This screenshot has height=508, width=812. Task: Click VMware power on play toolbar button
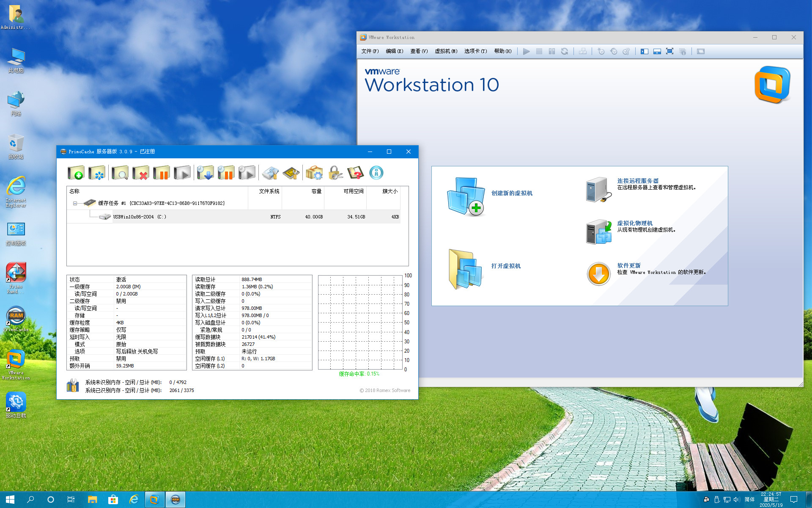click(527, 51)
